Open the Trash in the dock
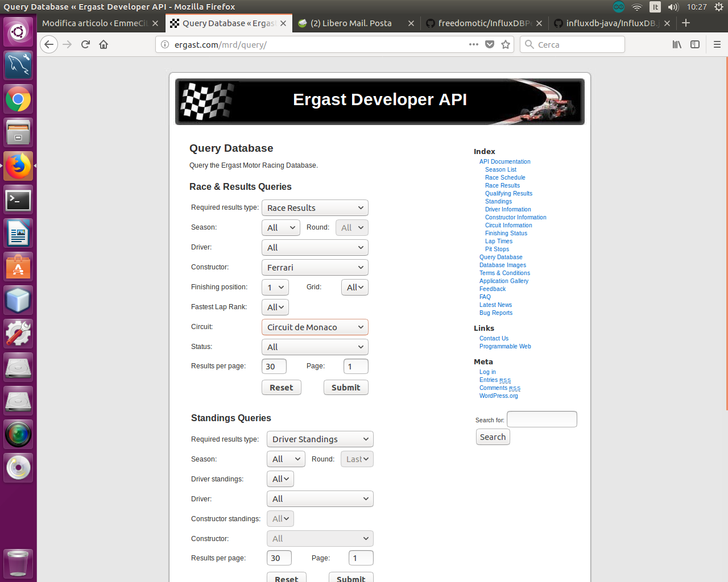This screenshot has width=728, height=582. 18,563
